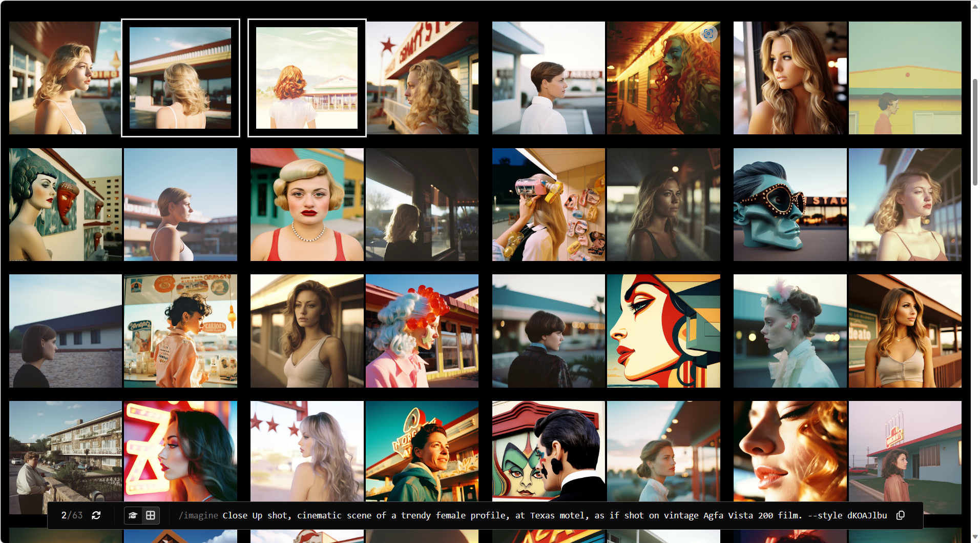Open the woman holding pink camera image
Viewport: 980px width, 543px height.
[548, 205]
